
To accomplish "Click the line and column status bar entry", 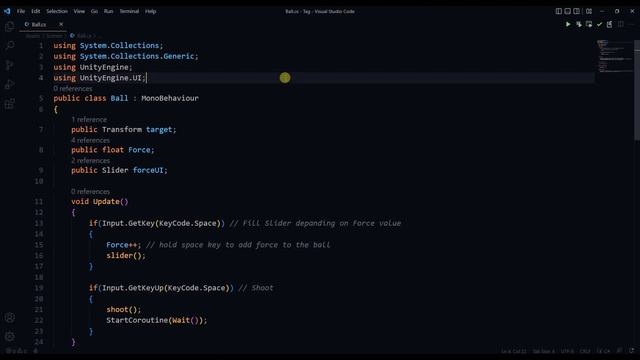I will 513,351.
